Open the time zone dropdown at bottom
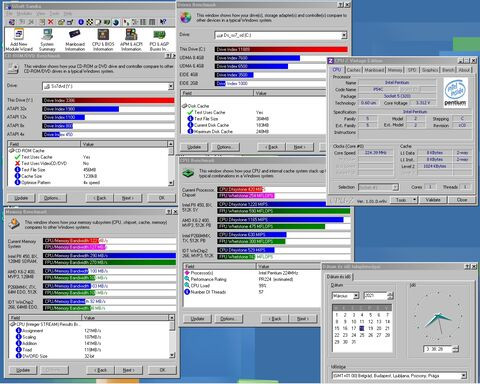480x384 pixels. point(399,376)
